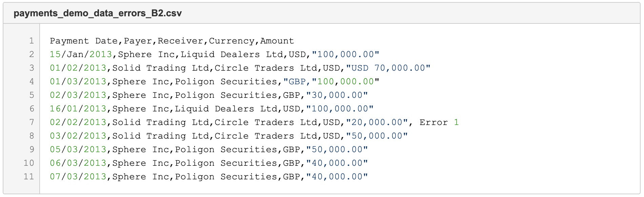This screenshot has width=644, height=197.
Task: Select line number 9 in the gutter
Action: click(x=32, y=149)
